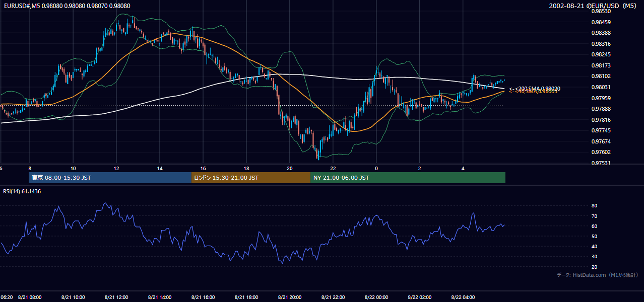Click the bottom time label 8/21 14:00
The image size is (644, 302).
point(160,297)
